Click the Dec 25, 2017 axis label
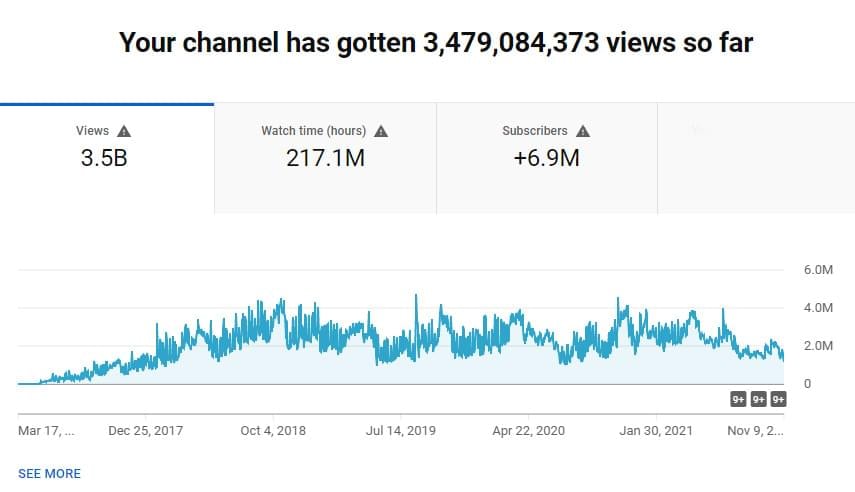 click(x=146, y=431)
